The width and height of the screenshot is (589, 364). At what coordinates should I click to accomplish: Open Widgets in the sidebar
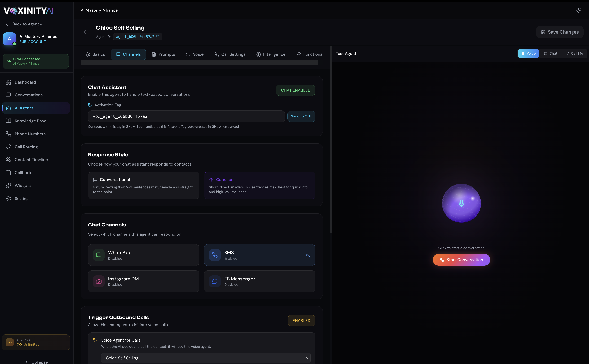[36, 186]
